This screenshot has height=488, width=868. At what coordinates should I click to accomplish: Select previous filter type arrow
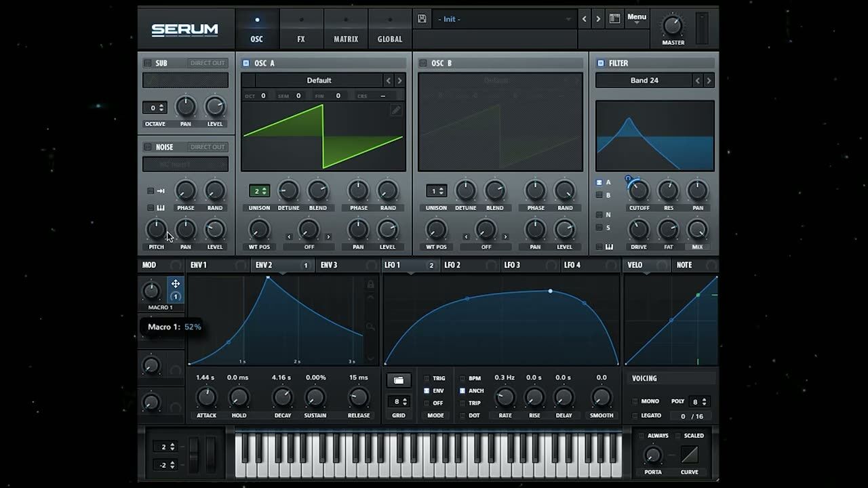coord(697,81)
